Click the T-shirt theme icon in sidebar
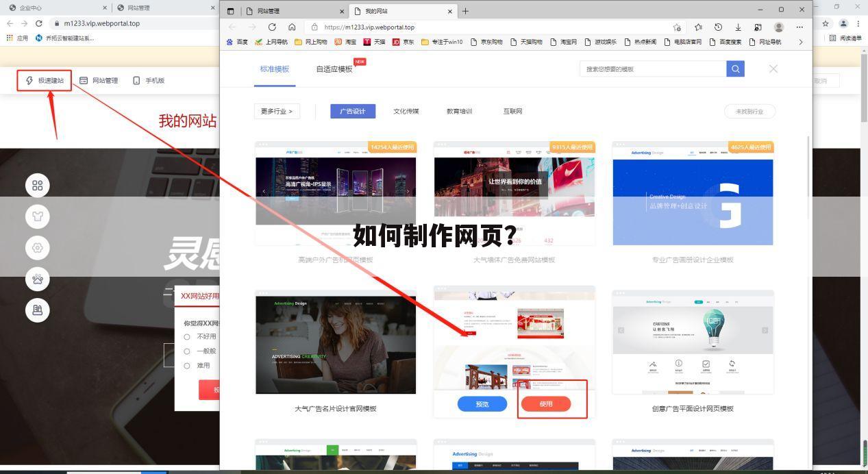 pos(38,217)
